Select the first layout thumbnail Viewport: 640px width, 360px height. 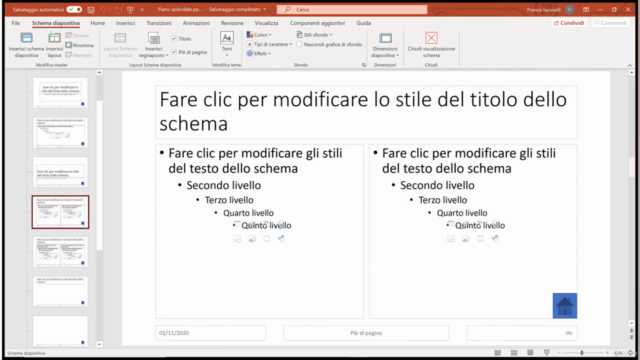coord(60,93)
